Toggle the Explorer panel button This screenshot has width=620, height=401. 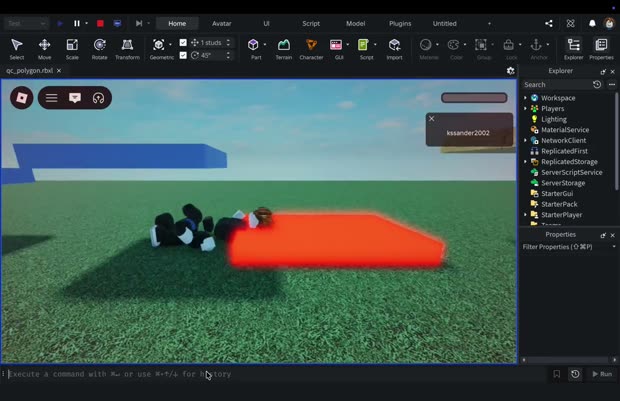point(573,49)
